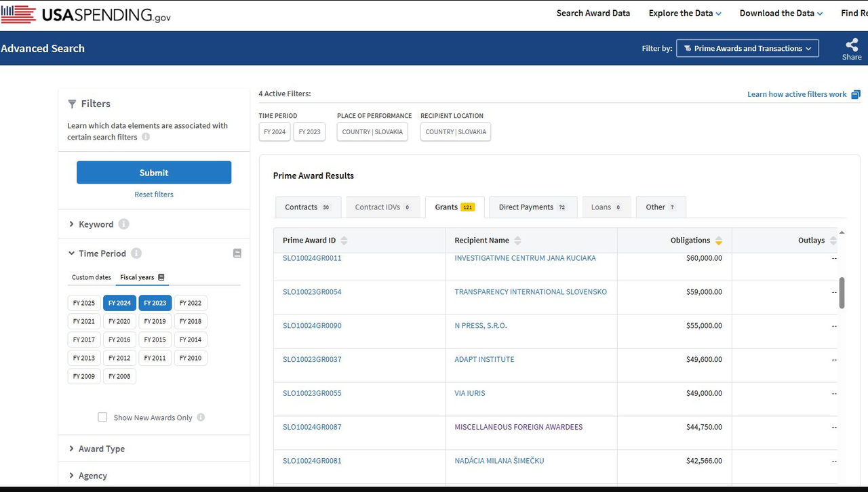The width and height of the screenshot is (868, 492).
Task: Click the USAspending.gov logo
Action: (85, 15)
